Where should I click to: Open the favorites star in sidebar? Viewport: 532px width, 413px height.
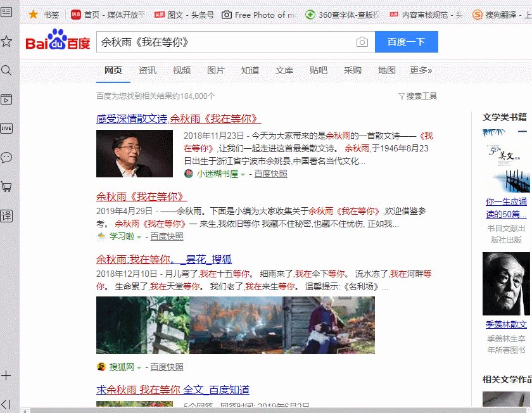pyautogui.click(x=6, y=41)
